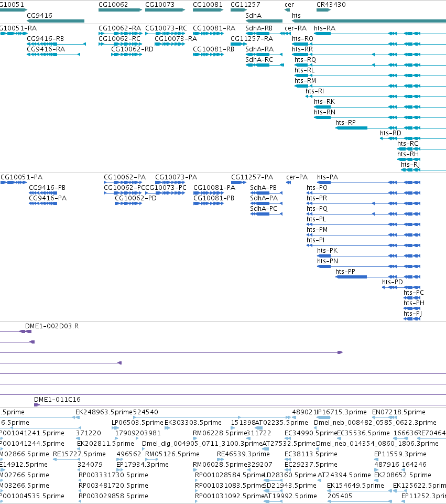Click protein hts-PC
The width and height of the screenshot is (446, 504).
(x=414, y=292)
